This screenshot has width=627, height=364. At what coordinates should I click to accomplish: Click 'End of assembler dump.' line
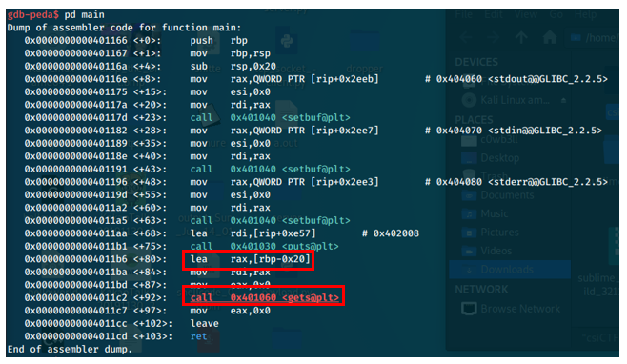[x=70, y=349]
